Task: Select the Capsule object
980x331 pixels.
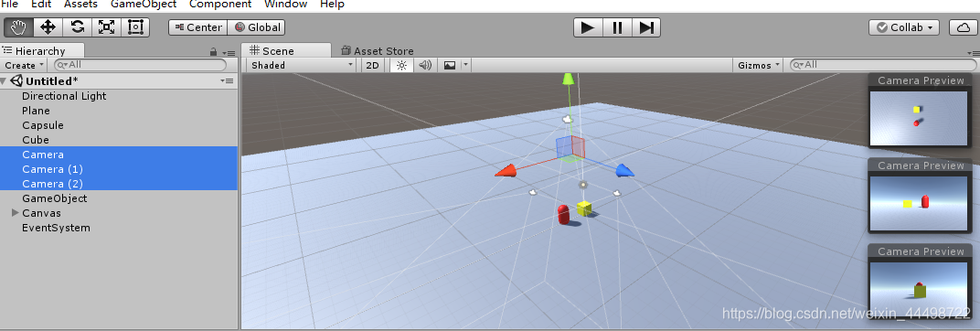Action: (42, 125)
